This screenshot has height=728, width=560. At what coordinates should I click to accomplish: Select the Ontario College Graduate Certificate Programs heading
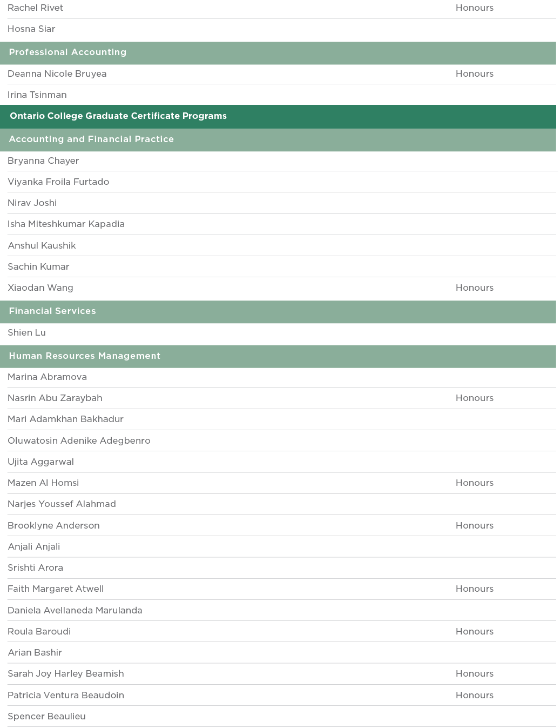coord(118,116)
